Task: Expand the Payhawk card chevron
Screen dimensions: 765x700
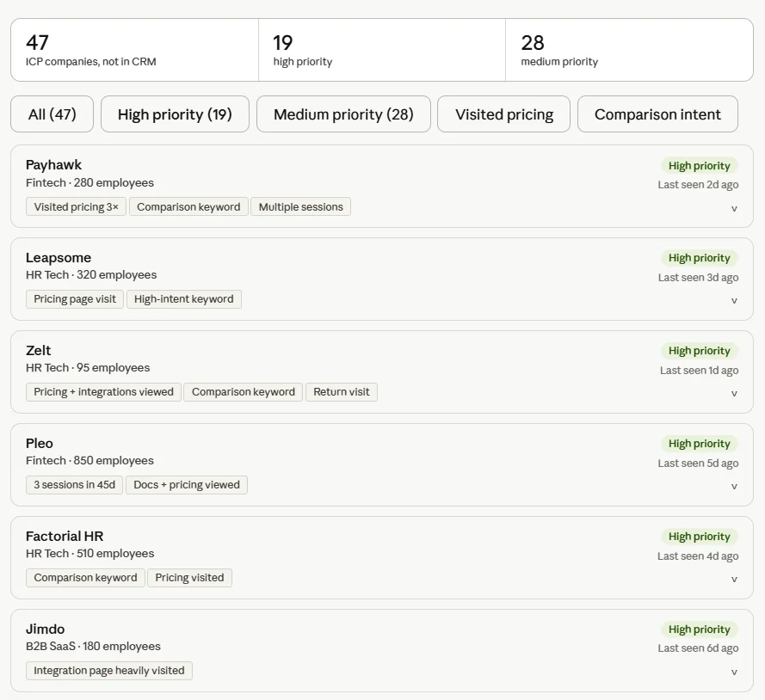Action: pos(734,209)
